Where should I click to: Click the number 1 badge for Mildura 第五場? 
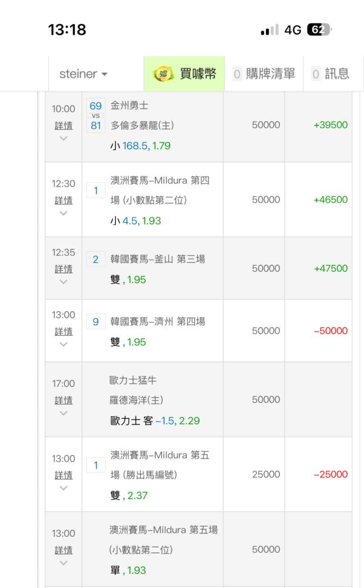point(96,465)
